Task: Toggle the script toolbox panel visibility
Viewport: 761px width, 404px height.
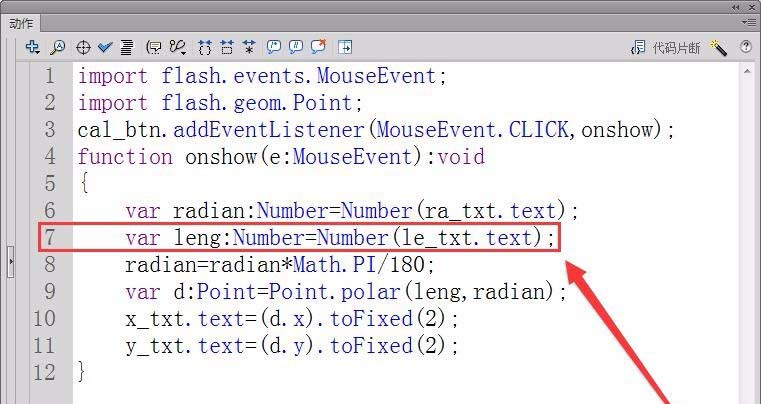Action: click(x=345, y=47)
